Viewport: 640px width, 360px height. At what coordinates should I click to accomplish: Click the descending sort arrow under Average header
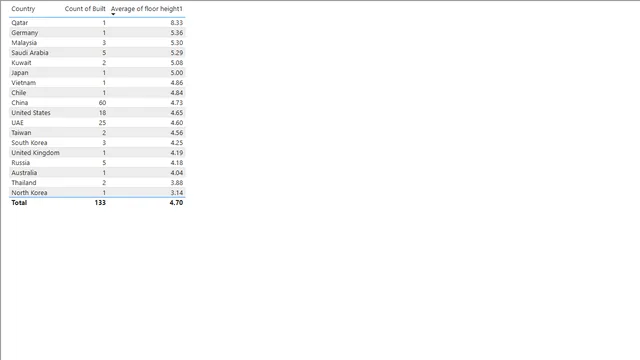[113, 14]
